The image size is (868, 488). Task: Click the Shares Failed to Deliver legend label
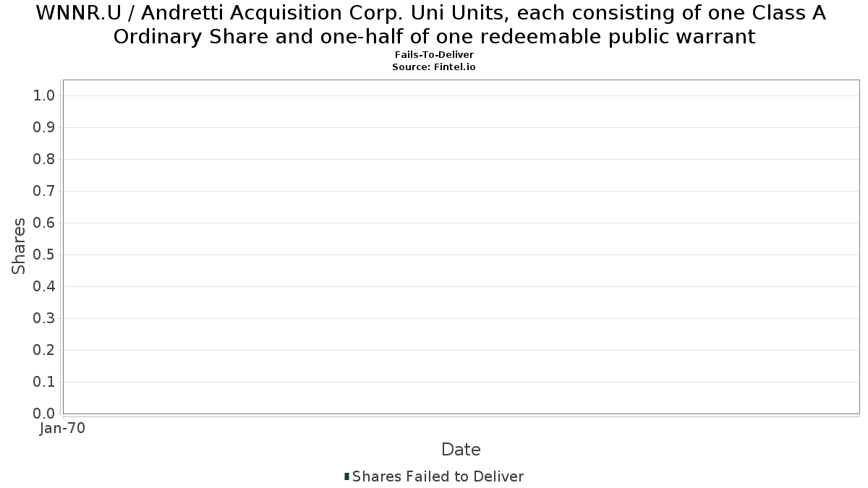(438, 476)
